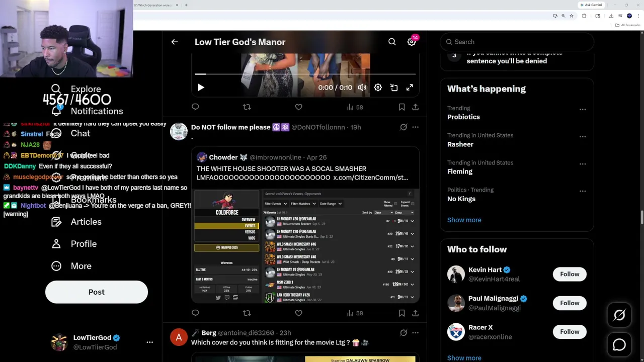Viewport: 644px width, 362px height.
Task: Bookmark this page with the star icon
Action: coord(572,16)
